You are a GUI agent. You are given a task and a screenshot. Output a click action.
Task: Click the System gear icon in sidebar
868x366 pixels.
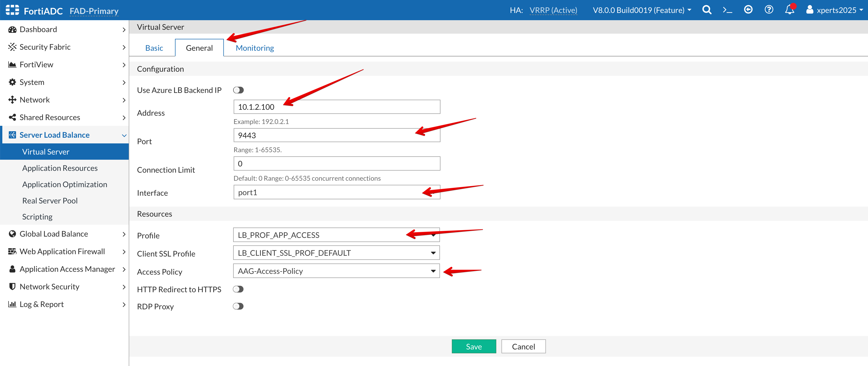pyautogui.click(x=12, y=82)
